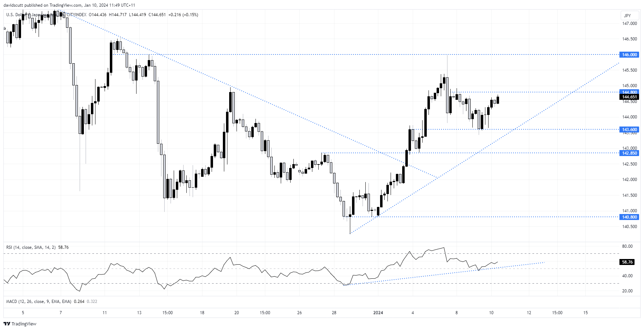This screenshot has height=330, width=644.
Task: Select the MACD (12, 26, close, 9, EMA, EMA) legend
Action: 39,302
